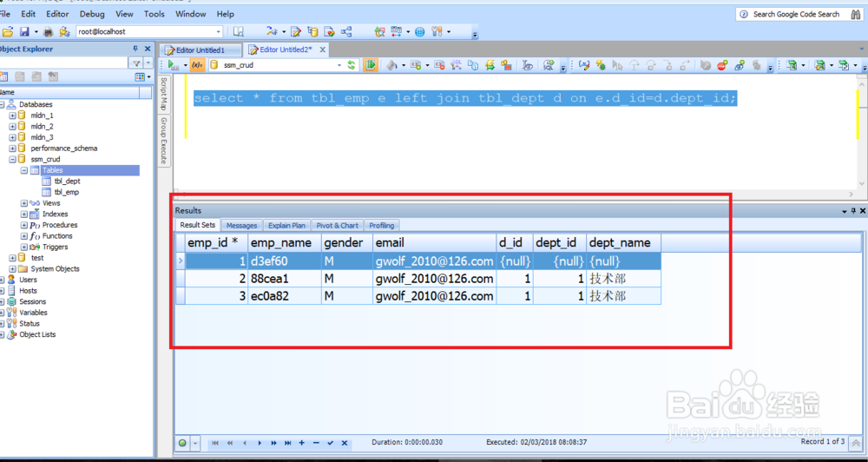Open the Help menu
868x462 pixels.
pos(226,14)
